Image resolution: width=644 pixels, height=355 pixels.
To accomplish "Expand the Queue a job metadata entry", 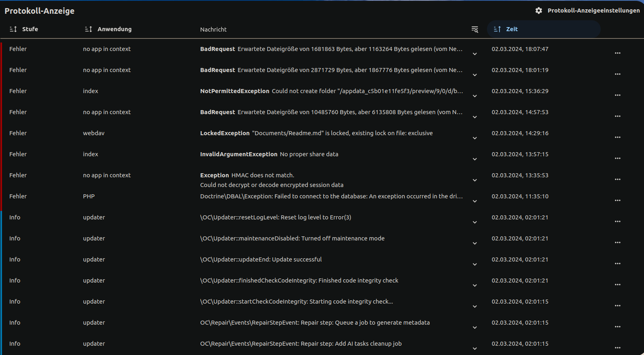I will click(475, 327).
